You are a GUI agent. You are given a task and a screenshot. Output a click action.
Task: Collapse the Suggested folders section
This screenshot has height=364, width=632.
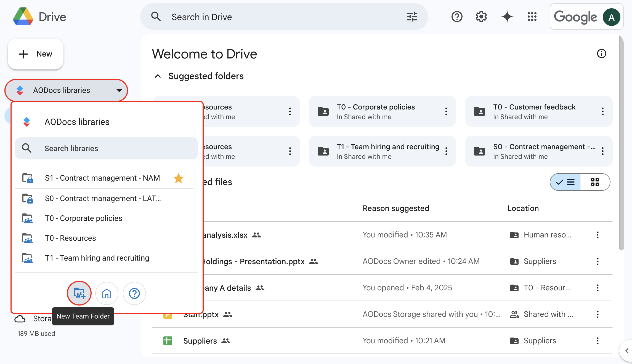[158, 76]
